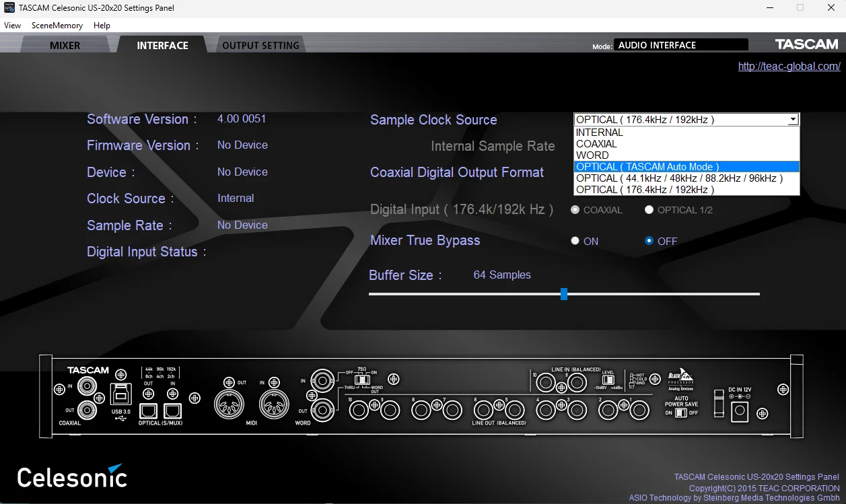Image resolution: width=846 pixels, height=504 pixels.
Task: Click the DC IN 12V power jack
Action: tap(740, 410)
